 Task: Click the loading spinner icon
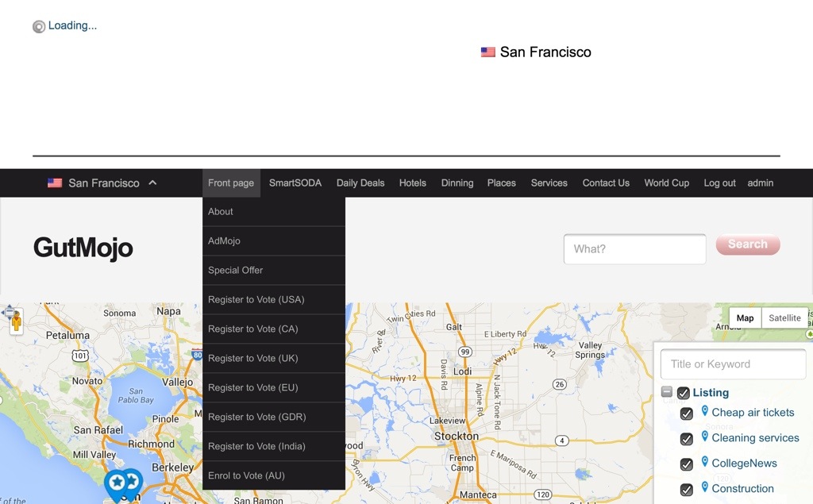coord(39,26)
